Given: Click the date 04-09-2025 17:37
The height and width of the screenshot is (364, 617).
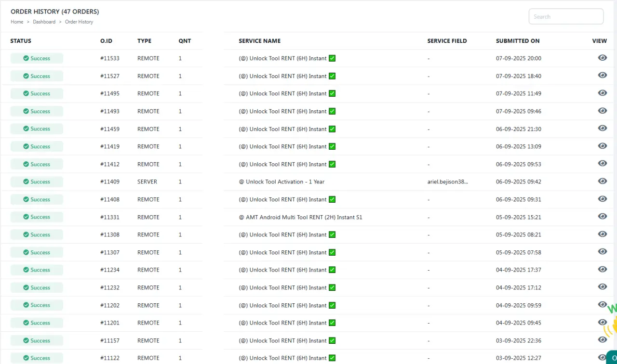Looking at the screenshot, I should [x=519, y=270].
